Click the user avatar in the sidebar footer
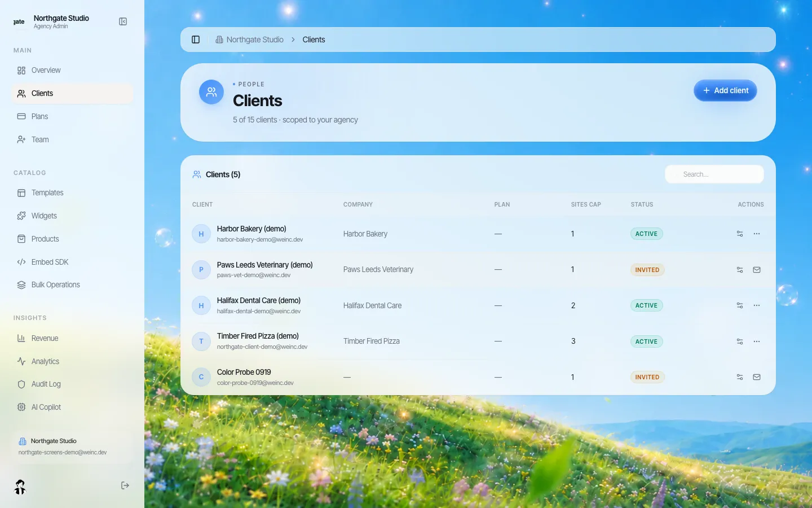Screen dimensions: 812x508 20,487
